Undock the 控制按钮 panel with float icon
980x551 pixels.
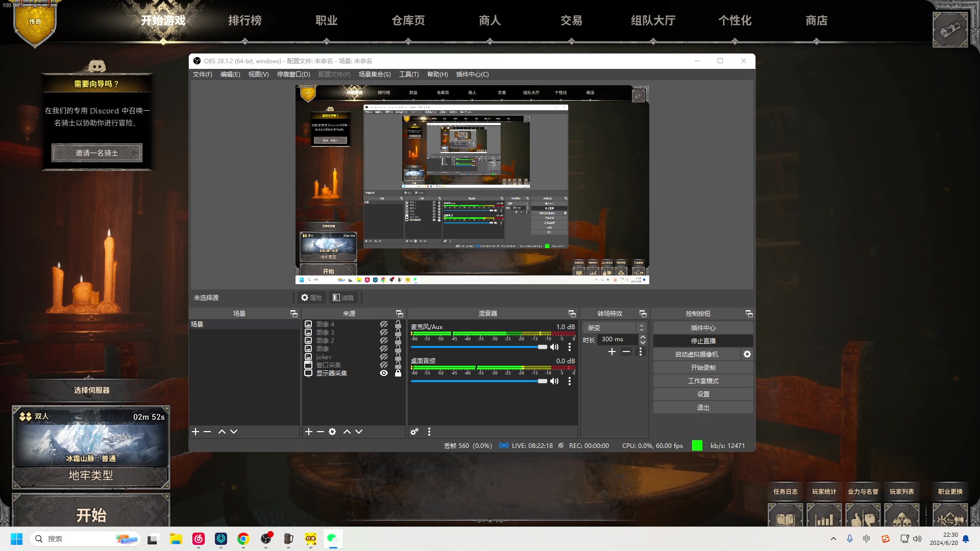pyautogui.click(x=749, y=313)
